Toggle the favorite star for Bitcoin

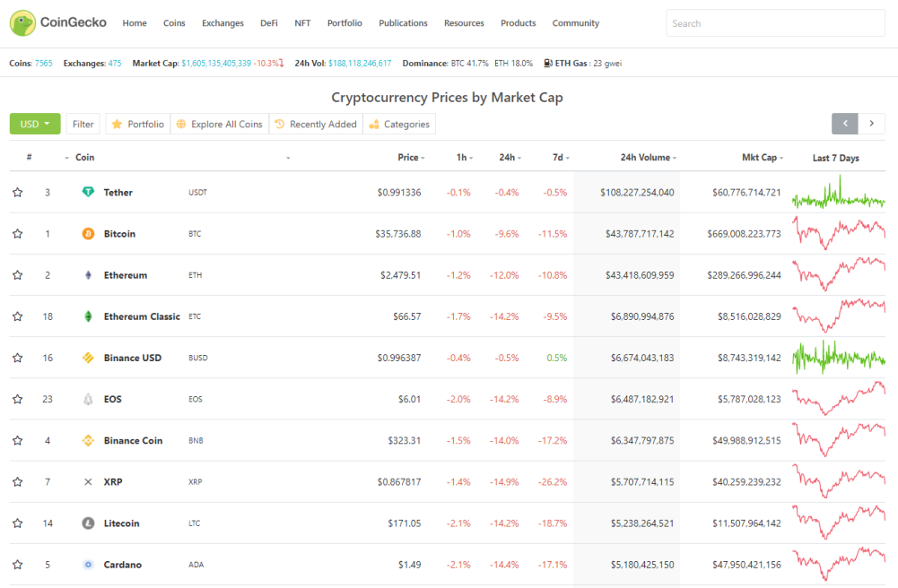click(x=18, y=233)
